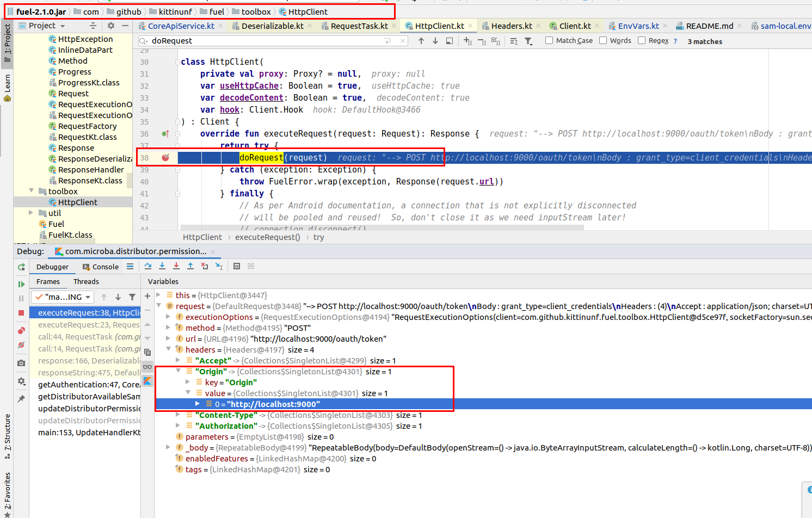812x518 pixels.
Task: Switch to the Threads tab
Action: point(86,281)
